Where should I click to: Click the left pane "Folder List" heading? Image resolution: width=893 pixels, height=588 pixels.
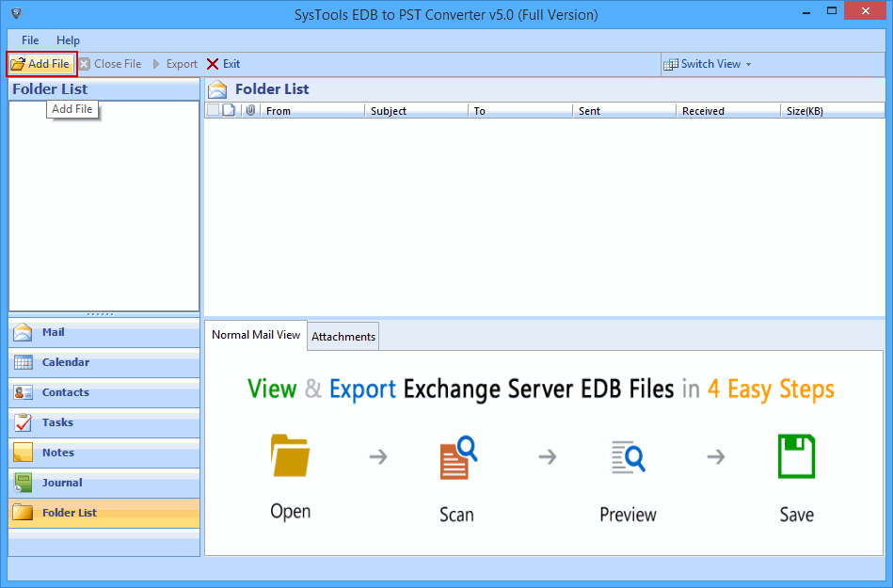tap(50, 89)
